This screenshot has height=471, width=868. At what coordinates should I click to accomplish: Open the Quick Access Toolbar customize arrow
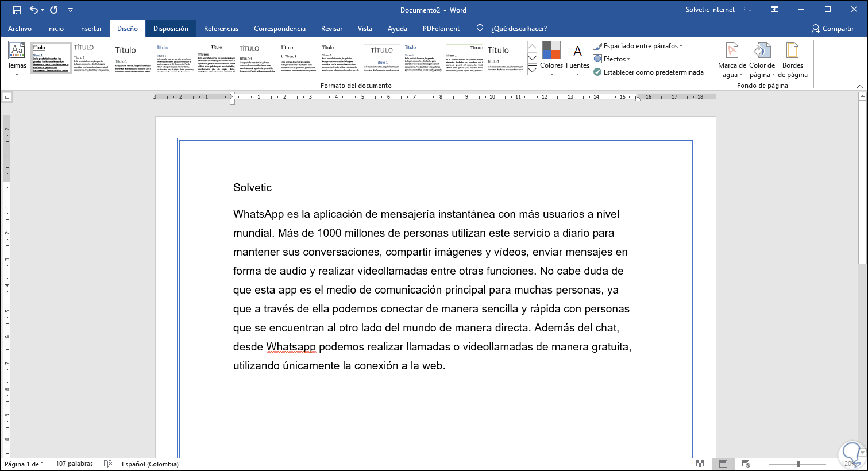tap(71, 10)
